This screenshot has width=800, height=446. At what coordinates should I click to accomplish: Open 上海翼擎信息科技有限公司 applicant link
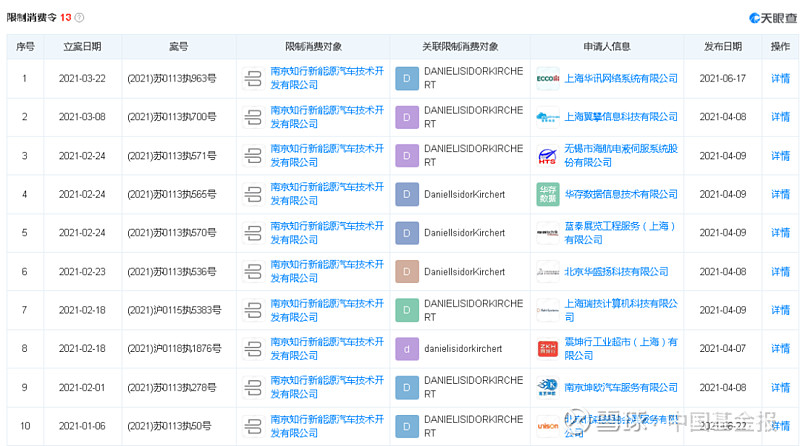click(621, 117)
